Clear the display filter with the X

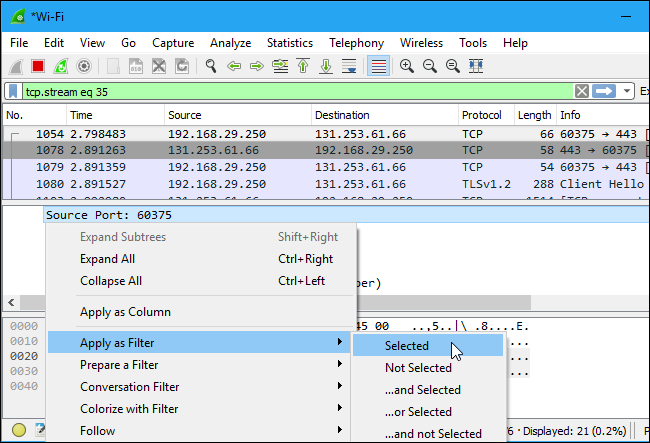[581, 91]
